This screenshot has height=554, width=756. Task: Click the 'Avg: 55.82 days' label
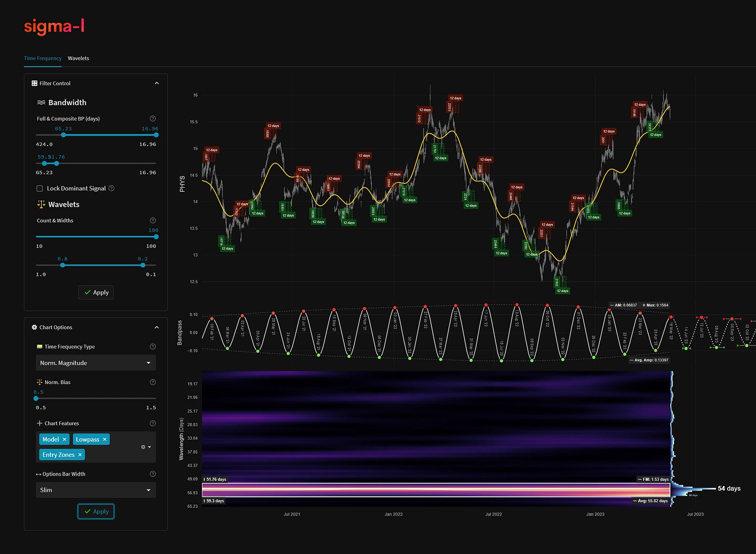(x=650, y=501)
